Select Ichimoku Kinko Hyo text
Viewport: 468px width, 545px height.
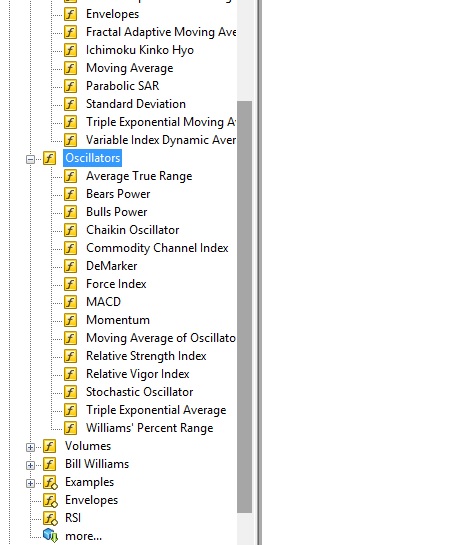pos(140,50)
